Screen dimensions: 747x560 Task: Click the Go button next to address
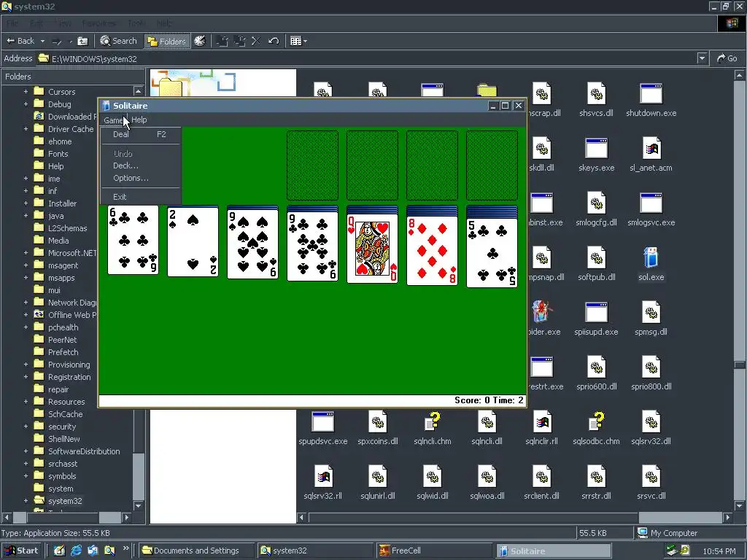[x=727, y=58]
